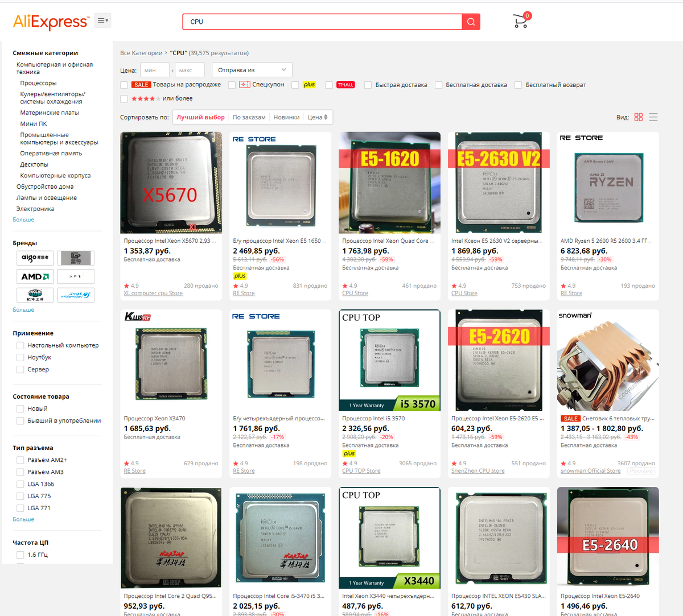Open the X5670 processor product image
This screenshot has height=616, width=683.
[171, 183]
